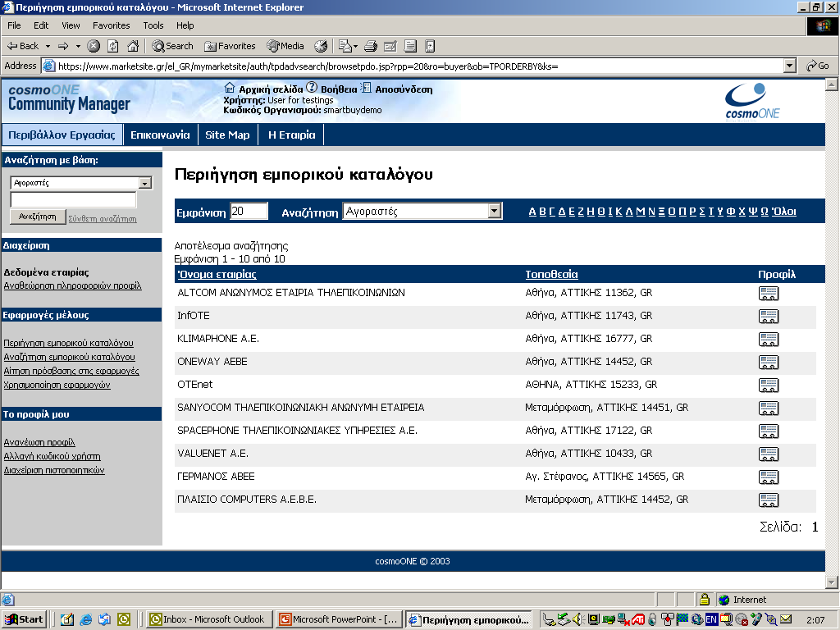The image size is (840, 630).
Task: Open the Forward history dropdown arrow
Action: 78,46
